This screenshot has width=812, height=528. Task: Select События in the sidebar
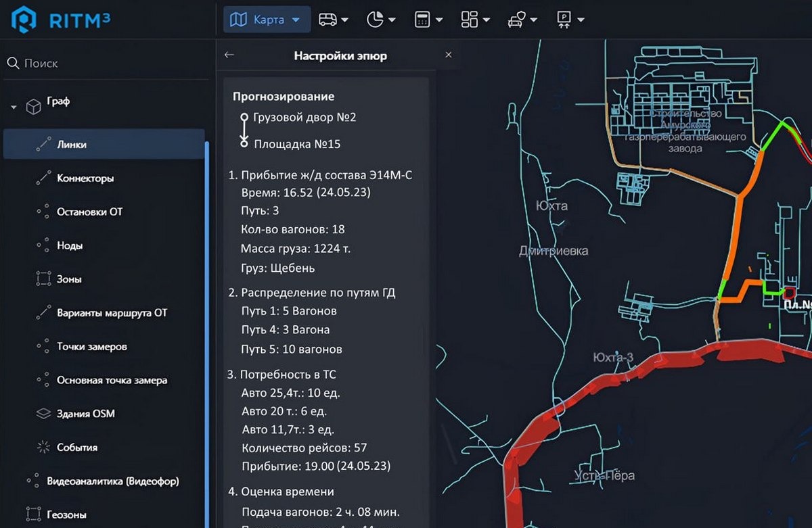[77, 448]
